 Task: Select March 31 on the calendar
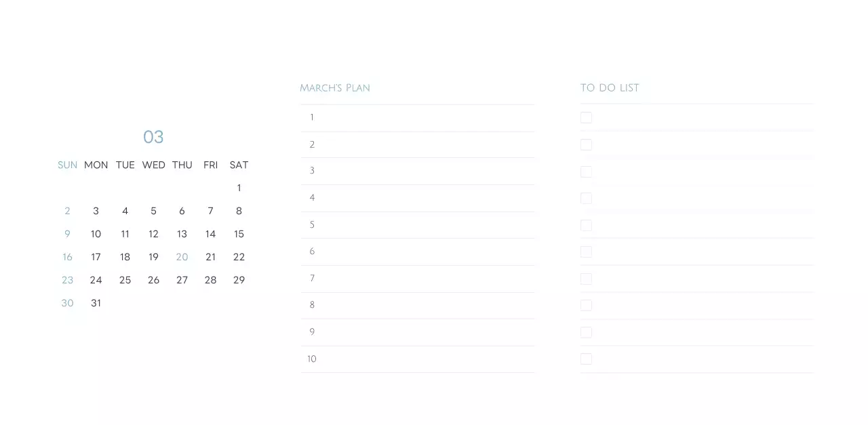pos(96,303)
